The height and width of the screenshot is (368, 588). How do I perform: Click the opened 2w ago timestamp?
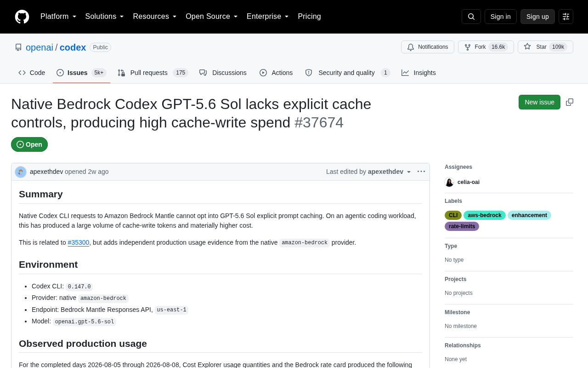98,172
